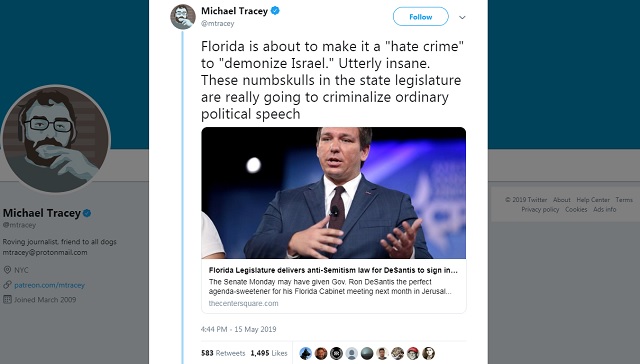Click the tweet timestamp 15 May 2019
The width and height of the screenshot is (640, 364).
[x=238, y=329]
